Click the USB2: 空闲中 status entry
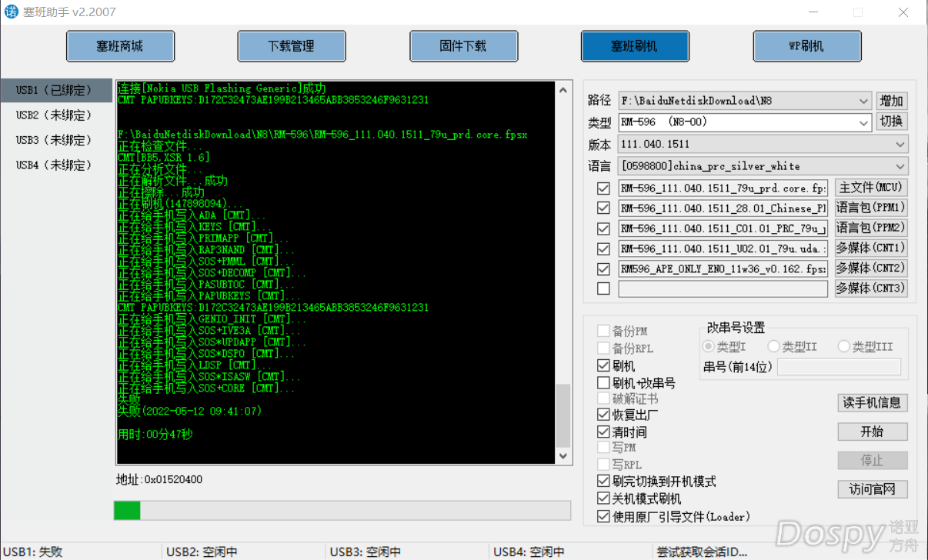The height and width of the screenshot is (560, 928). point(202,552)
